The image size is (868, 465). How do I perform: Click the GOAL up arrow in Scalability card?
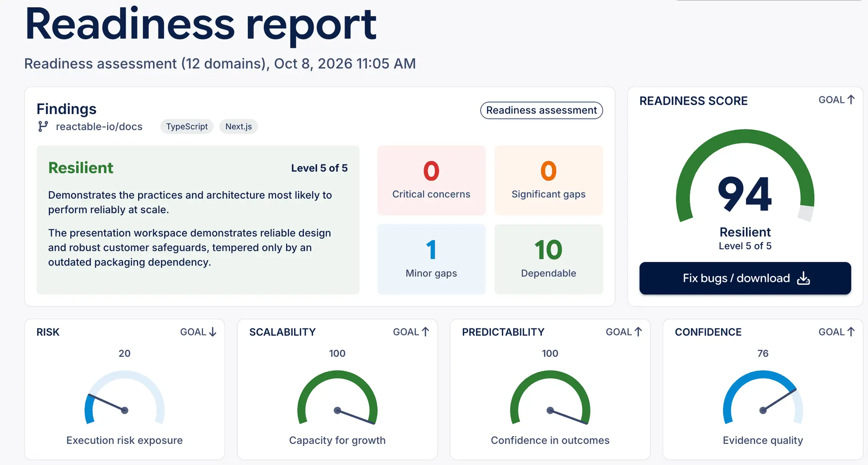pos(426,332)
